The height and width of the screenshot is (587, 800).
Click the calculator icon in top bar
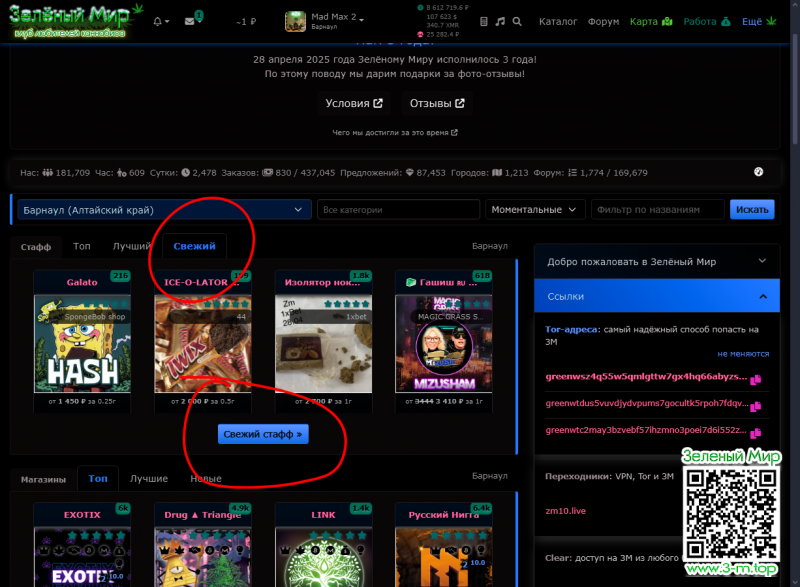click(x=484, y=21)
